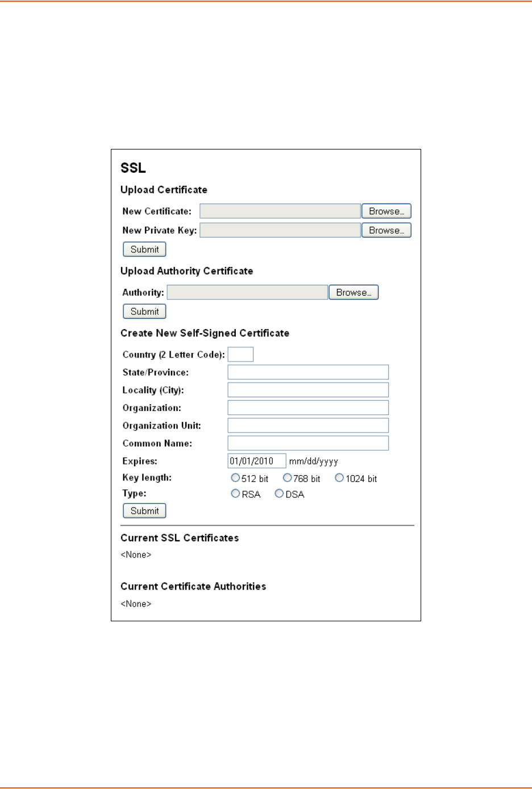
Task: Click the New Certificate file path field
Action: click(280, 211)
